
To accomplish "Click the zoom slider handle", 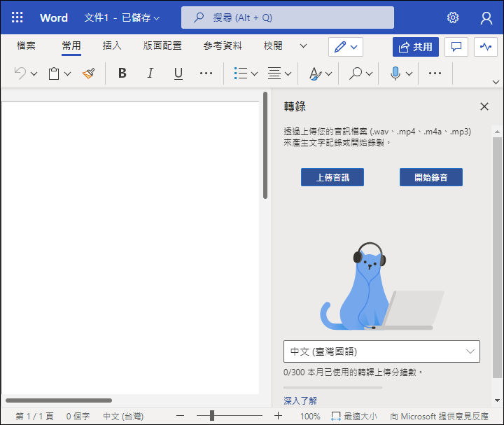I will click(212, 415).
